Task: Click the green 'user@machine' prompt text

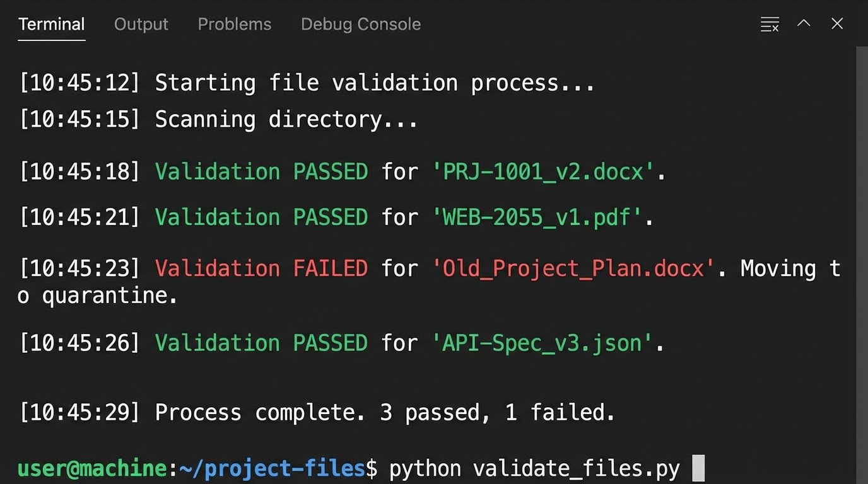Action: (x=92, y=468)
